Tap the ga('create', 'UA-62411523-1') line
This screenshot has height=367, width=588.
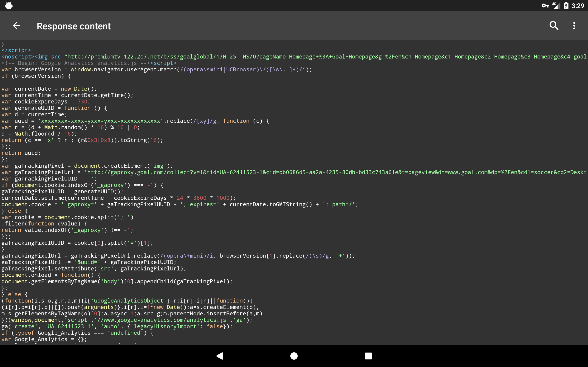click(117, 326)
